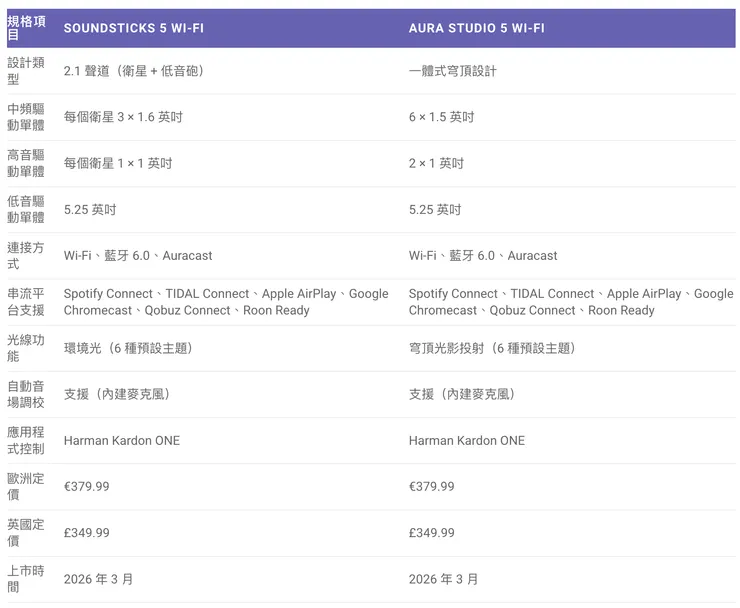Select the 每個衛星 1 × 1 英吋 cell

point(118,163)
